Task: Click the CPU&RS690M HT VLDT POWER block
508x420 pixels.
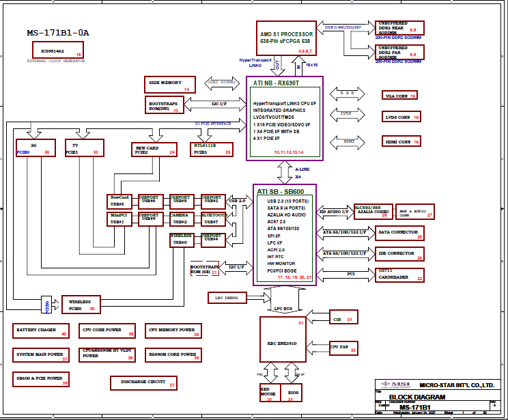Action: coord(107,355)
